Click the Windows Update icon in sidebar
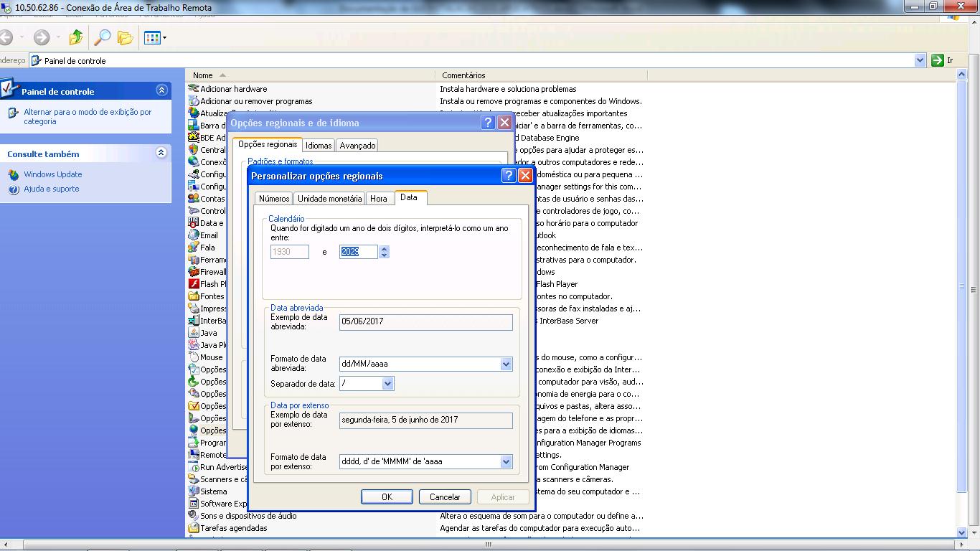 pos(14,175)
